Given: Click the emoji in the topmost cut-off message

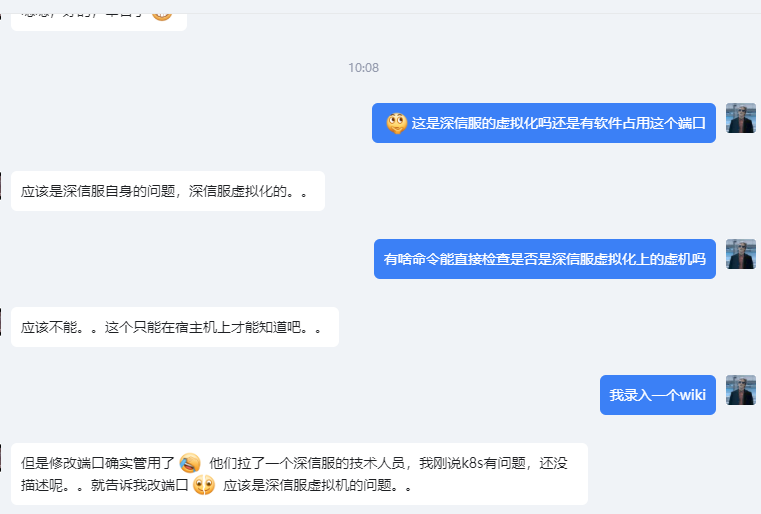Looking at the screenshot, I should 162,11.
